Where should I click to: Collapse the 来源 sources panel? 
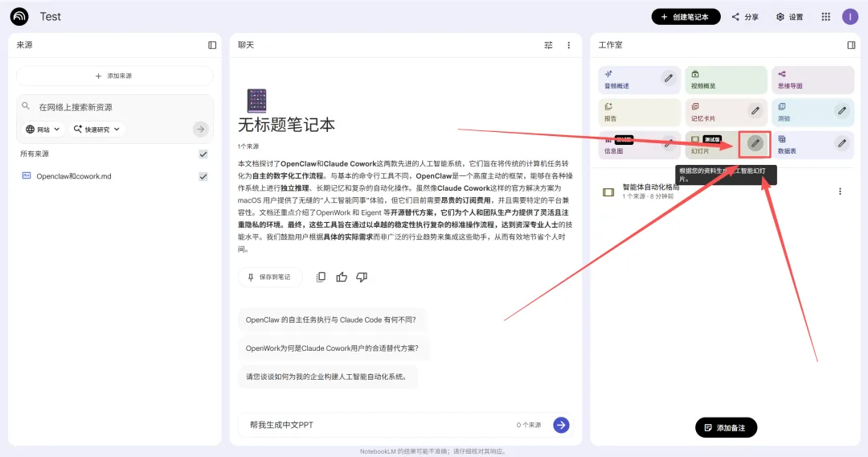tap(212, 45)
